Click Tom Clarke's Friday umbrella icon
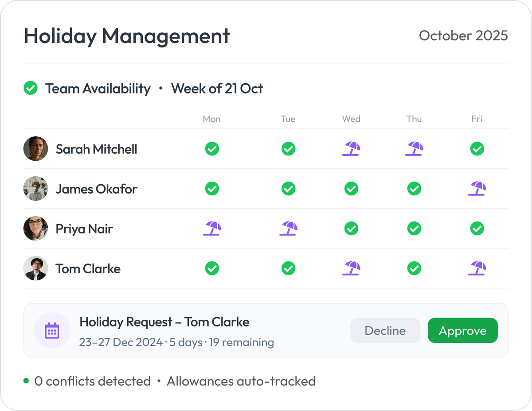 [x=477, y=268]
